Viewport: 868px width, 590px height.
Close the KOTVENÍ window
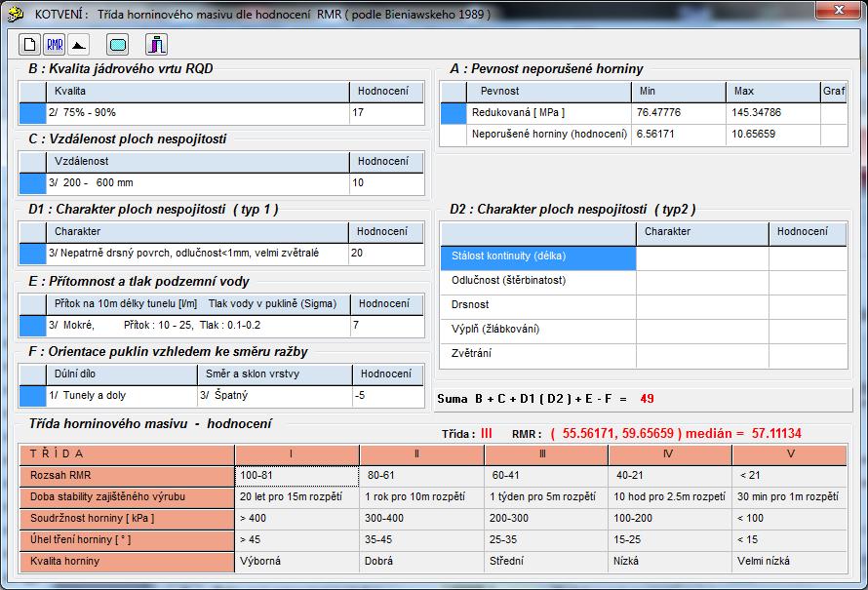(x=838, y=10)
